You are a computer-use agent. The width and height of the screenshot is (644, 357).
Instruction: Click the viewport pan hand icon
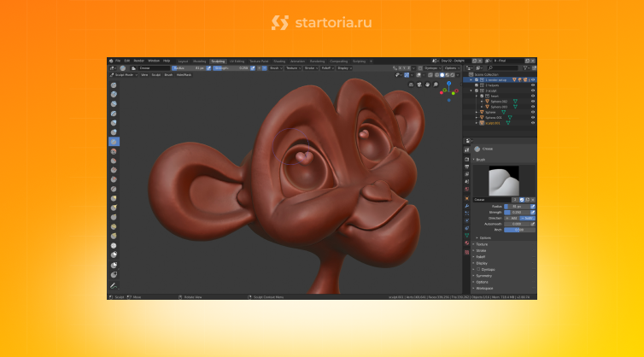coord(428,85)
